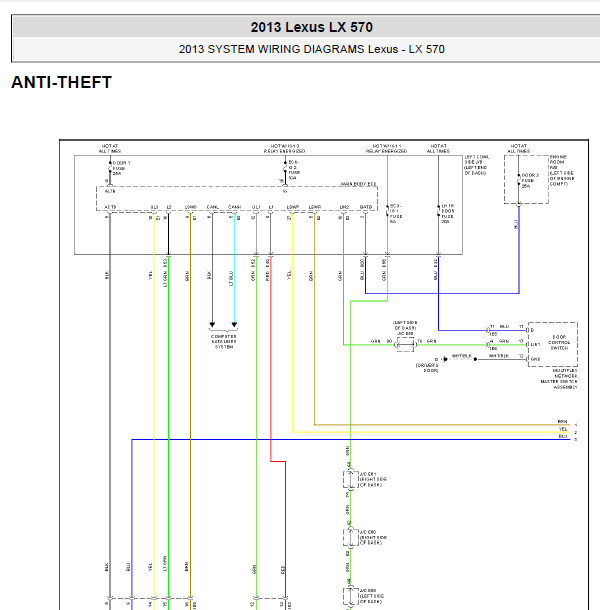Viewport: 600px width, 610px height.
Task: Click the Main Body ECU label
Action: coord(359,184)
